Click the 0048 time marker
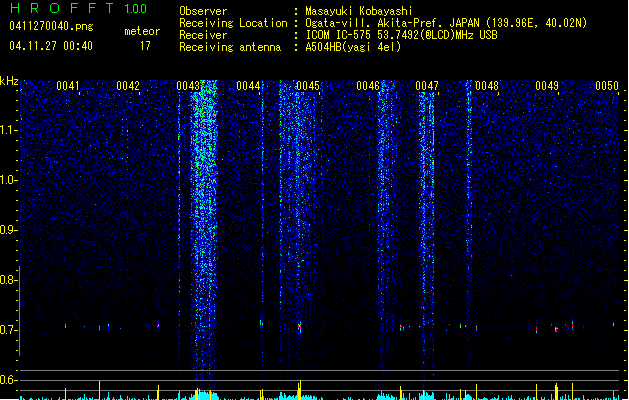 point(487,86)
